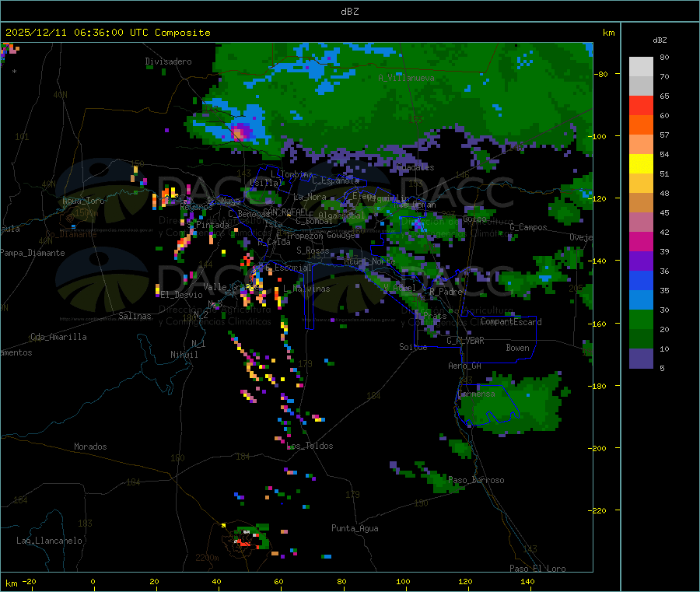Click the yellow 51 dBZ legend swatch

pos(641,164)
